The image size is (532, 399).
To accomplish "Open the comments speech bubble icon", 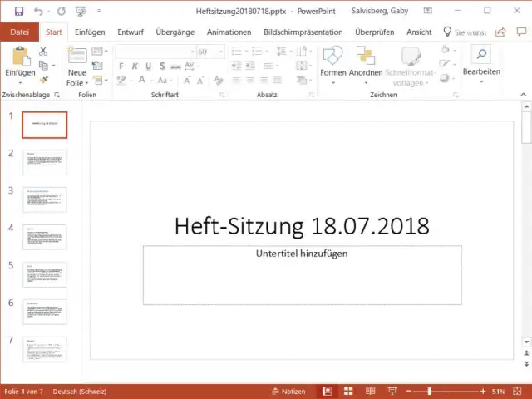I will (521, 32).
